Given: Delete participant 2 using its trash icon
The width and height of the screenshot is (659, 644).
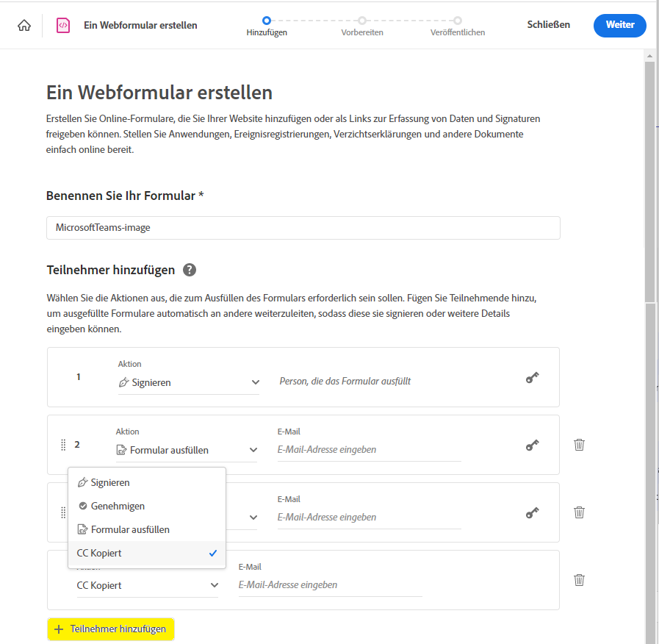Looking at the screenshot, I should (579, 445).
